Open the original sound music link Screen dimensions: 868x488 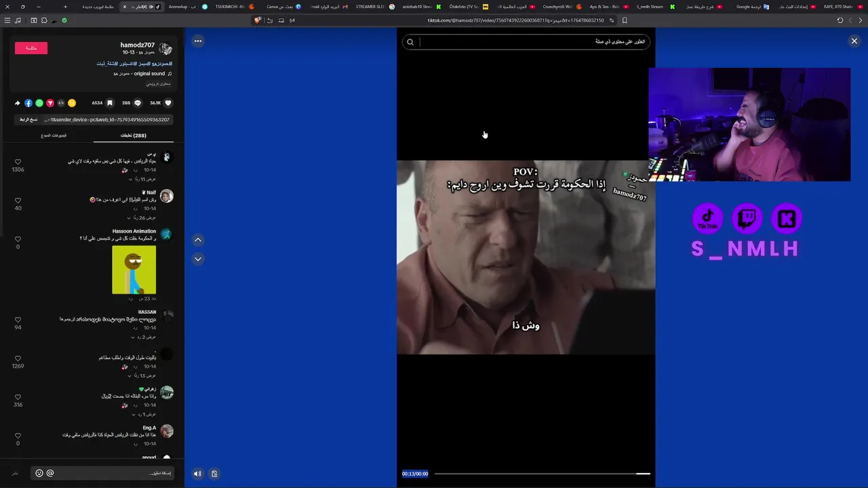pyautogui.click(x=142, y=73)
